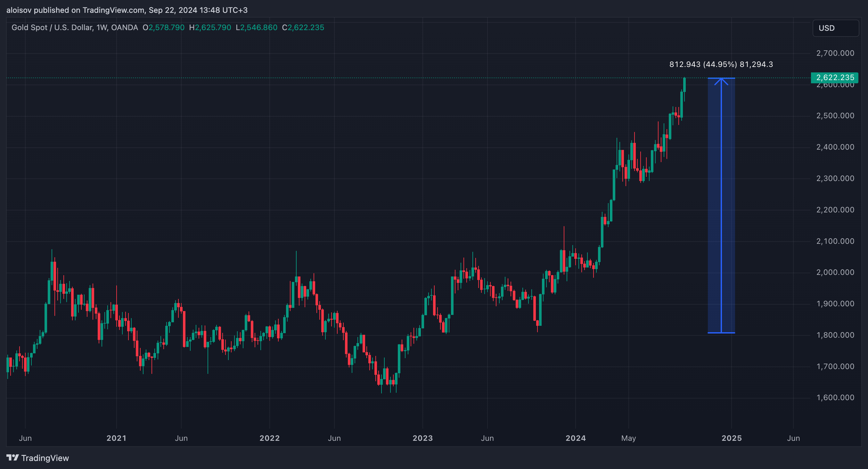The height and width of the screenshot is (469, 868).
Task: Click the 2025 year label on the time axis
Action: click(x=732, y=438)
